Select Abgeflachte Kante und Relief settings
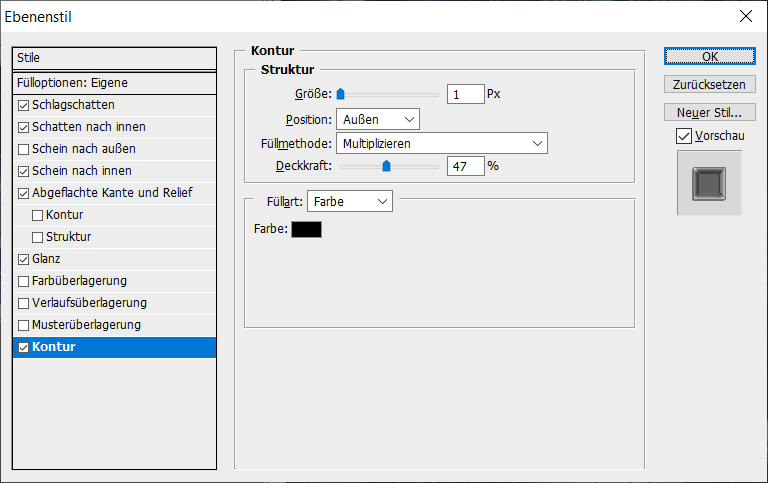 coord(112,193)
